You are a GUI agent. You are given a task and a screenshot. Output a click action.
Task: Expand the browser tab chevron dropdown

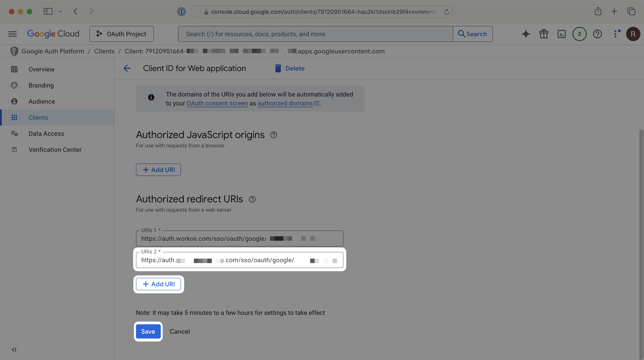coord(60,11)
